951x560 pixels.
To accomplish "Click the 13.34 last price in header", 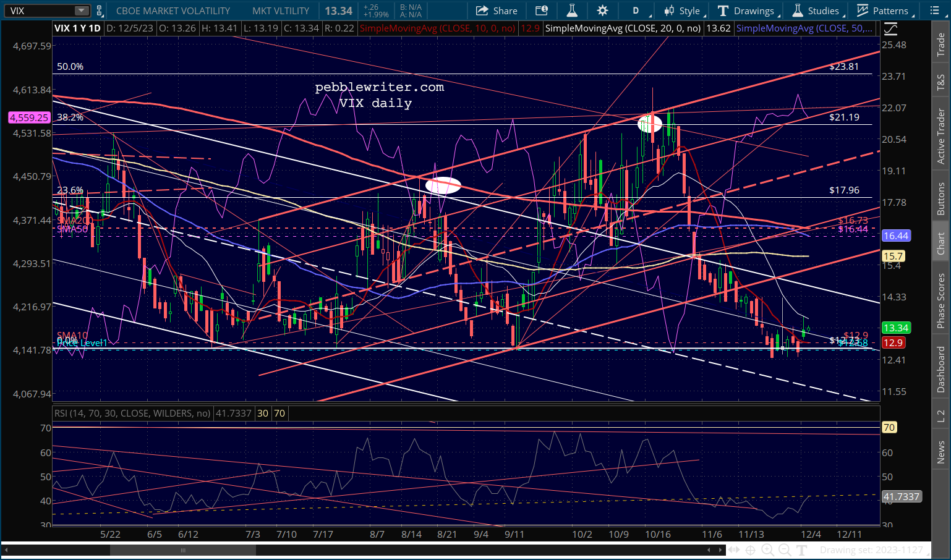I will point(339,11).
